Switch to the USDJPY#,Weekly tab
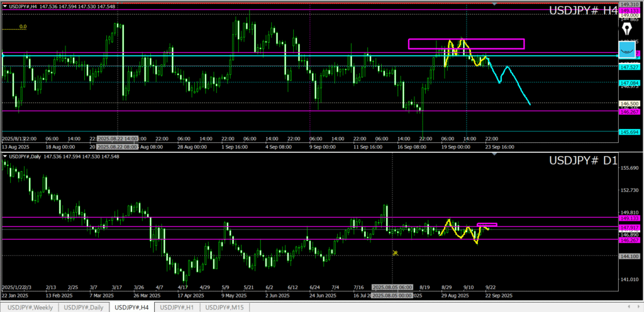644x312 pixels. pos(30,307)
